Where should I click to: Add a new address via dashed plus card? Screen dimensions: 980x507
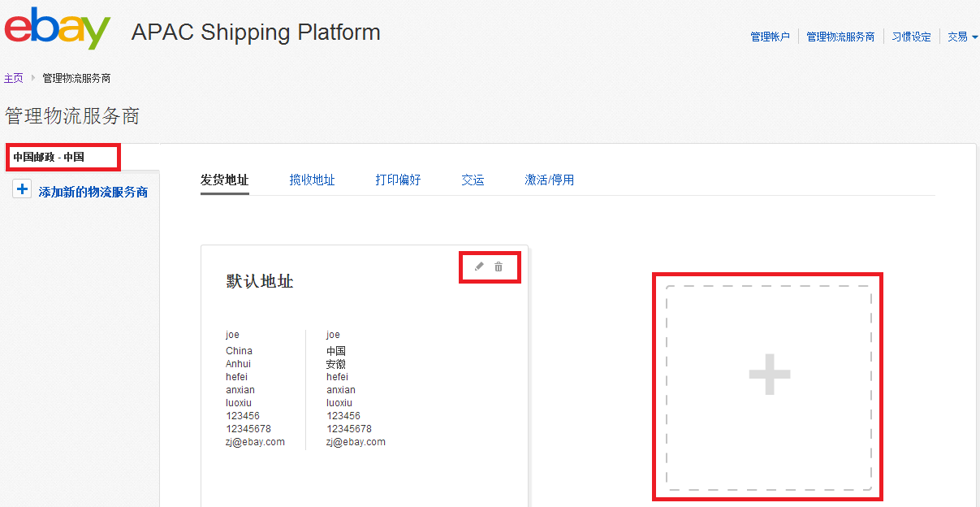click(769, 388)
